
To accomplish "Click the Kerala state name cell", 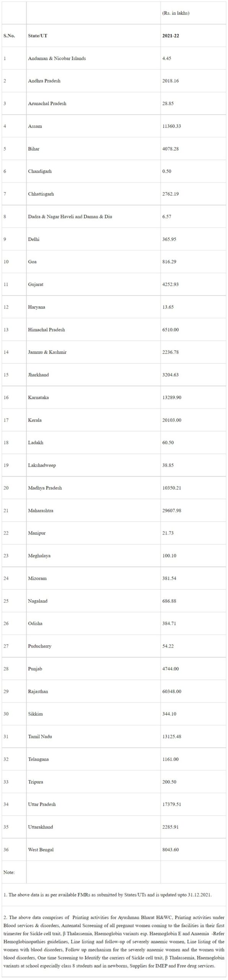I will (x=35, y=420).
